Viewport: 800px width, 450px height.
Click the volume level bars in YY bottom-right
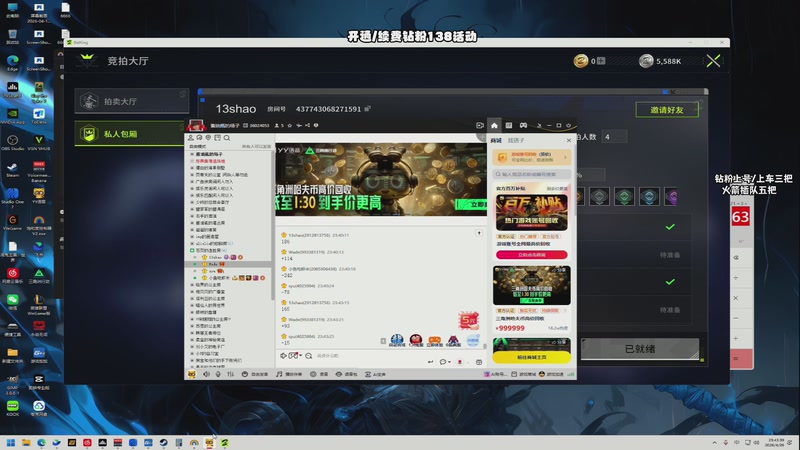pos(570,374)
